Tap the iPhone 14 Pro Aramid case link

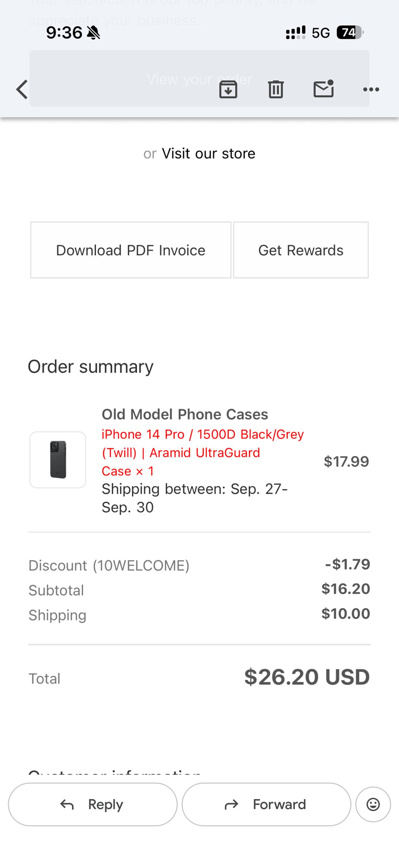click(202, 453)
